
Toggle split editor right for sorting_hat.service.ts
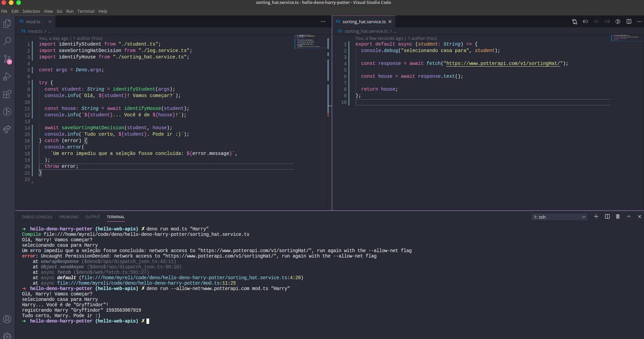pyautogui.click(x=629, y=21)
